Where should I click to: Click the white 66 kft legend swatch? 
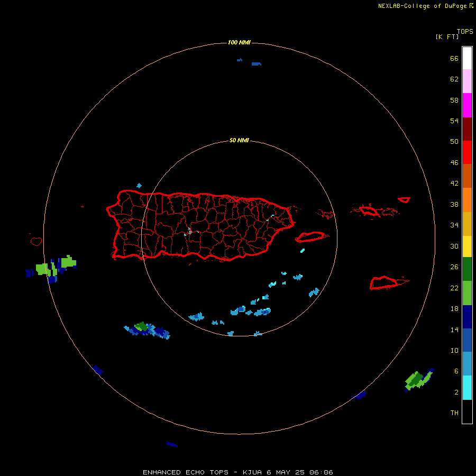(467, 58)
